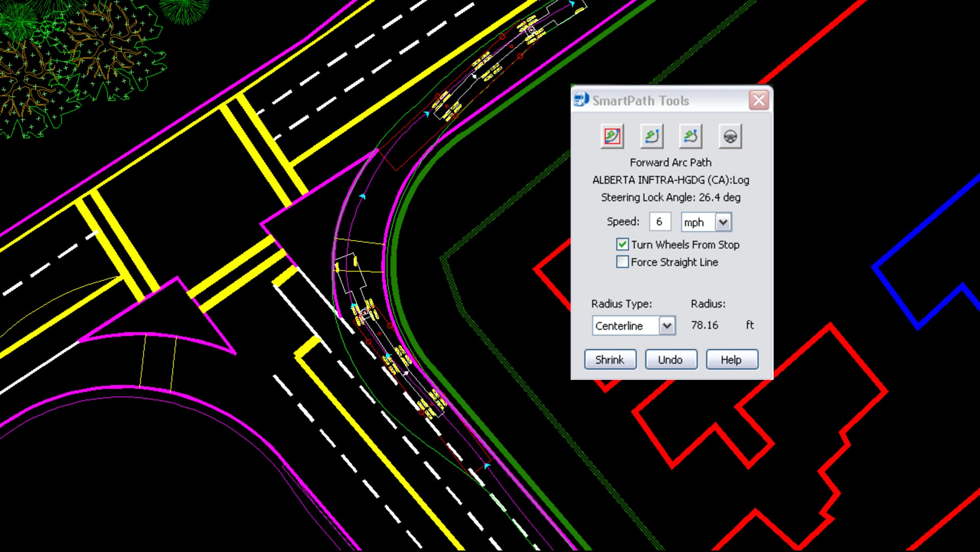Select the Forward Arc Path tool icon
This screenshot has width=980, height=552.
pos(612,136)
